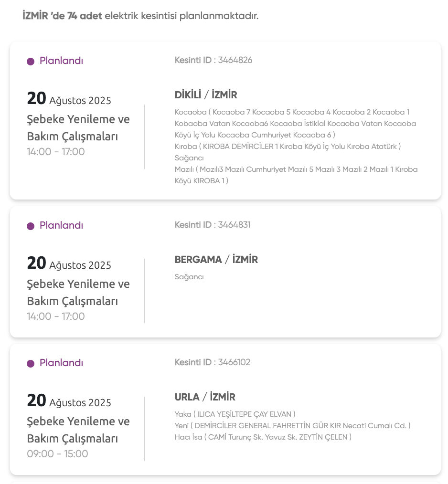Click purple status dot on Urla outage card
448x484 pixels.
pos(31,364)
